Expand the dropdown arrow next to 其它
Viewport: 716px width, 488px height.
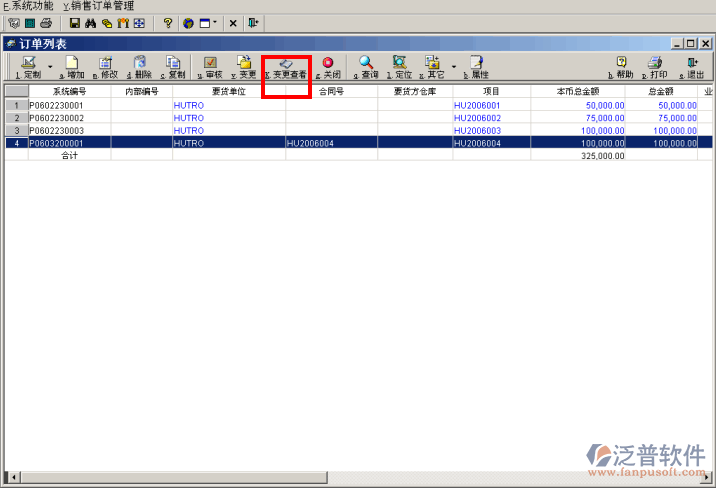click(453, 67)
